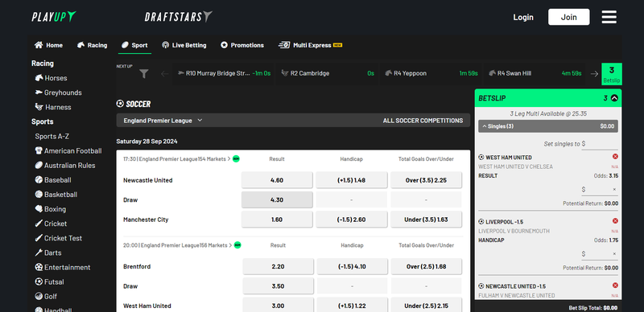The image size is (644, 312).
Task: Open Horses racing in sidebar
Action: pos(51,78)
